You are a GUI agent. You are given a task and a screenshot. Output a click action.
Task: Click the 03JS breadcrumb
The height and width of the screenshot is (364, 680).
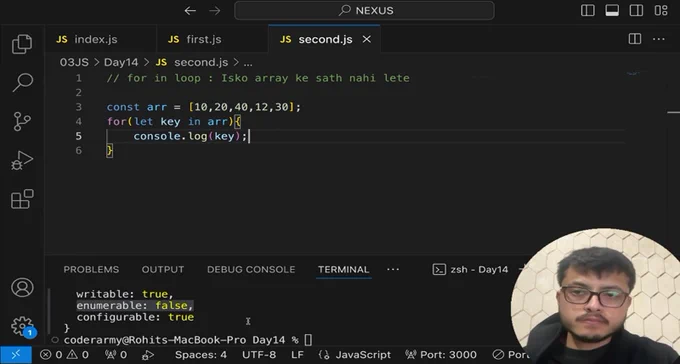pyautogui.click(x=74, y=62)
